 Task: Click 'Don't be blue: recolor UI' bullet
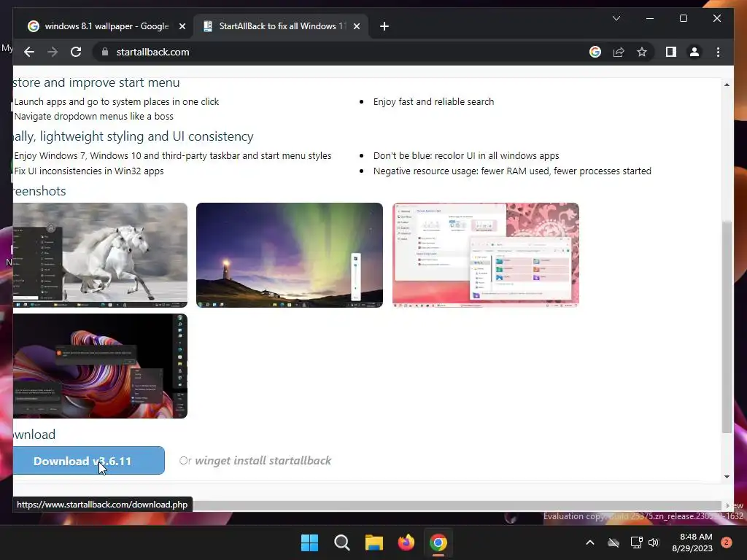click(466, 156)
